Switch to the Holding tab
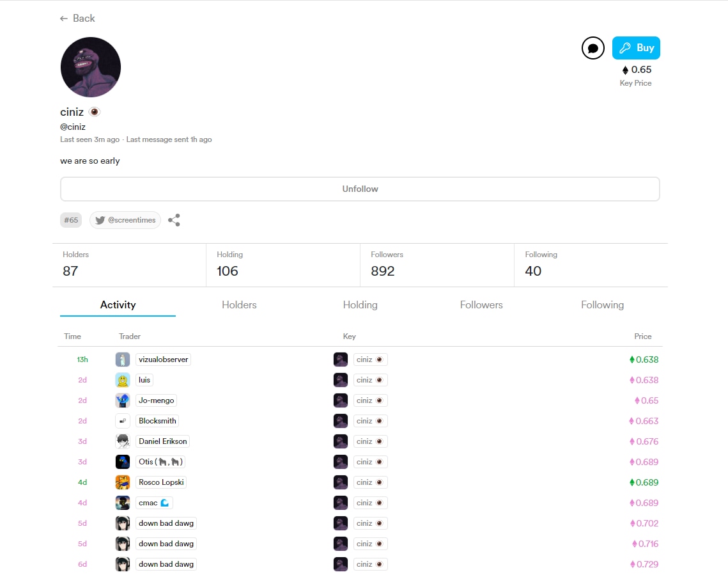This screenshot has width=728, height=577. 360,305
